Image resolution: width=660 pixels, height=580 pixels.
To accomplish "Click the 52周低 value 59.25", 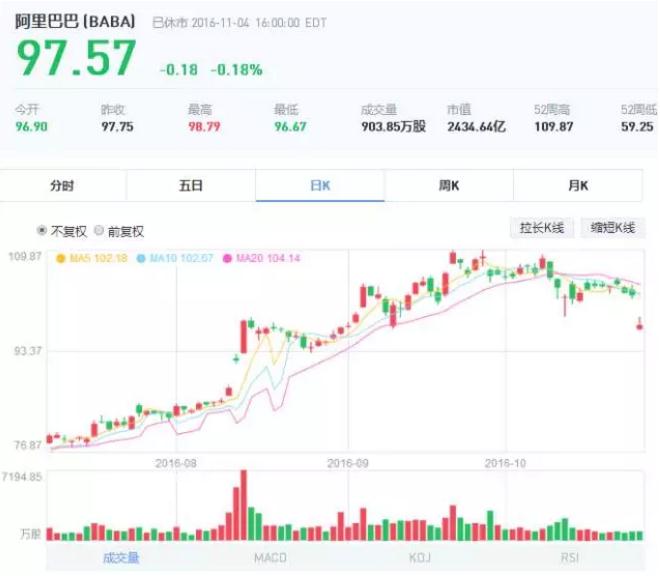I will click(637, 126).
